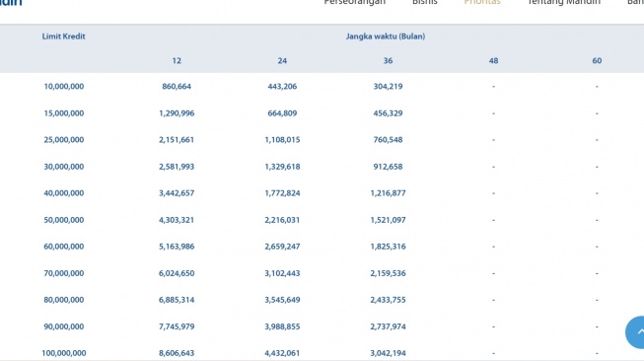Click the 6,885,314 installment value
Screen dimensions: 644x361
177,300
